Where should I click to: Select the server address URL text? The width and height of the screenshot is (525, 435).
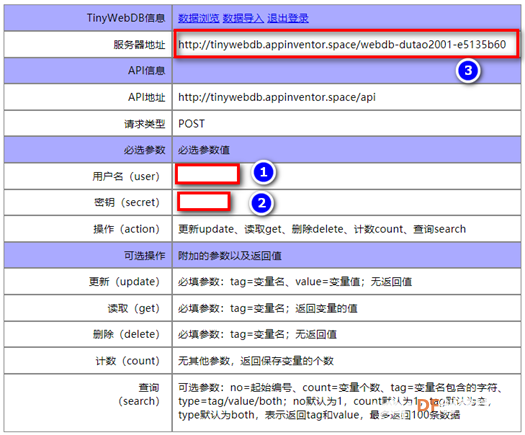point(342,45)
